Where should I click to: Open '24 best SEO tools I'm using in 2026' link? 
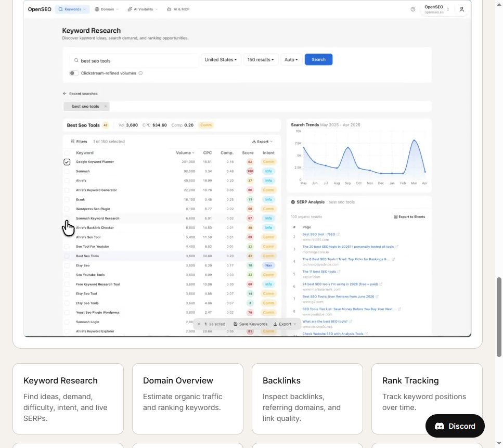340,284
